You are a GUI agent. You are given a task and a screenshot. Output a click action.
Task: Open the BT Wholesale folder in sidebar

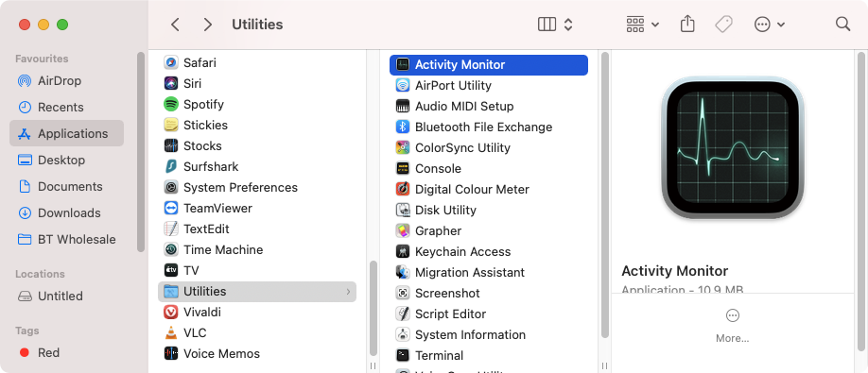click(x=66, y=239)
